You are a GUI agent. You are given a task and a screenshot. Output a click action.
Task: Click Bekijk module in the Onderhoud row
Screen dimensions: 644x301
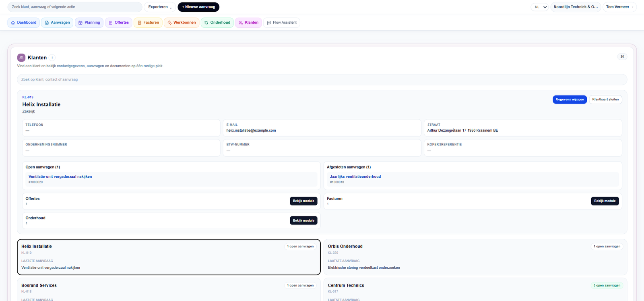pyautogui.click(x=303, y=220)
